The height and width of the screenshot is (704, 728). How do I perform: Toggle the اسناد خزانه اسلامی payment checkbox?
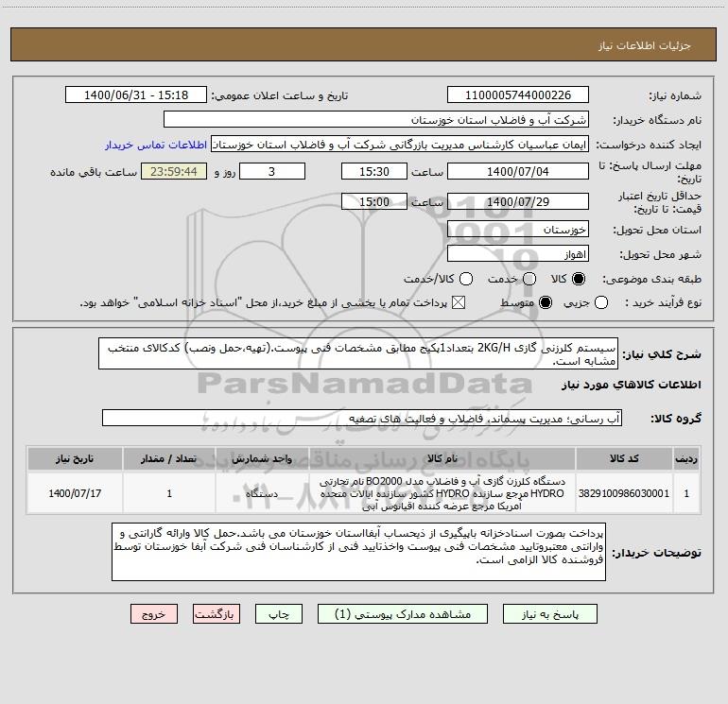[x=459, y=302]
